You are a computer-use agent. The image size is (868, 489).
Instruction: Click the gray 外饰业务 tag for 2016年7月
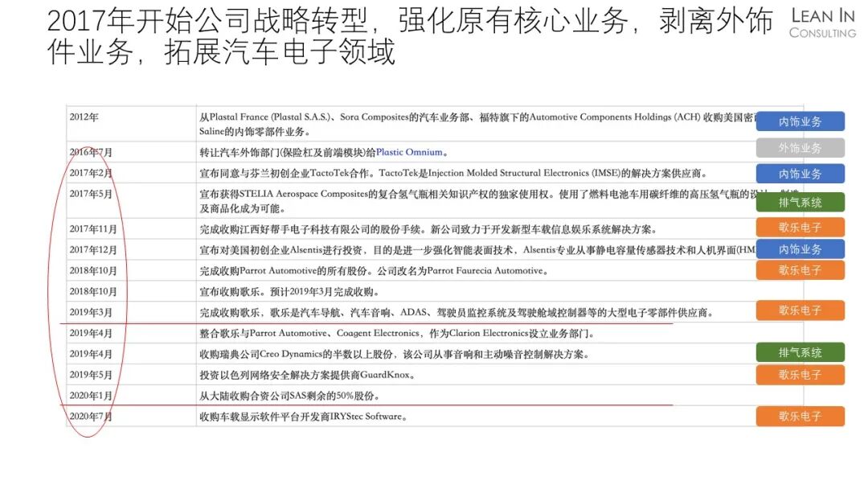[x=800, y=147]
